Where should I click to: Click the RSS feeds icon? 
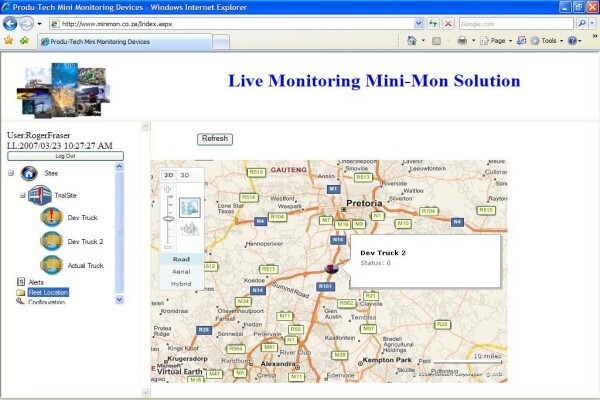click(x=436, y=41)
